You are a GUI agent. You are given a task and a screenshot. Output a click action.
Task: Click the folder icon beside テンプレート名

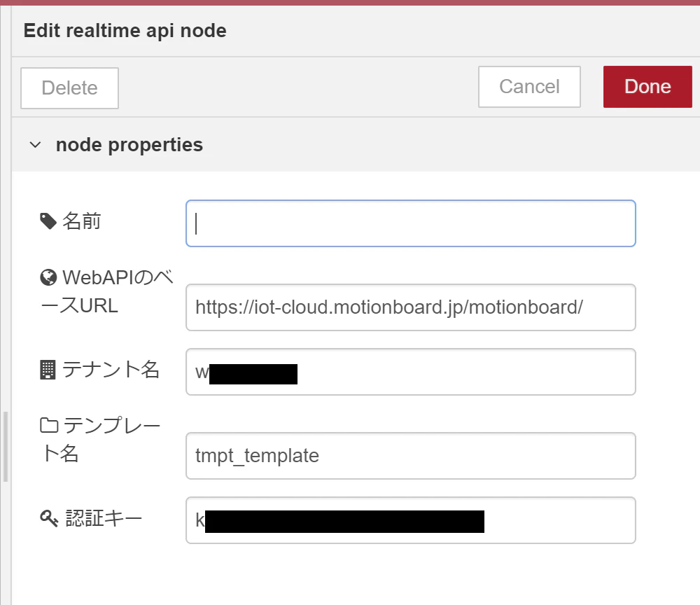pyautogui.click(x=49, y=425)
